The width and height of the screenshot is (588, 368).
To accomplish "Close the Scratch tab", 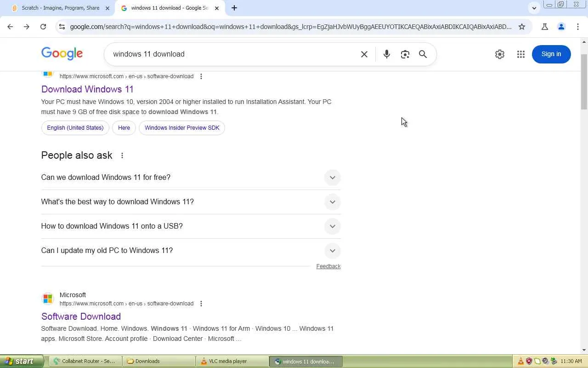I will pos(107,8).
